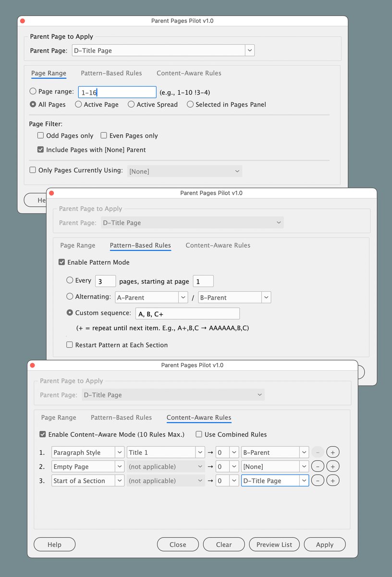Close the middle Parent Pages Pilot window

coord(51,193)
